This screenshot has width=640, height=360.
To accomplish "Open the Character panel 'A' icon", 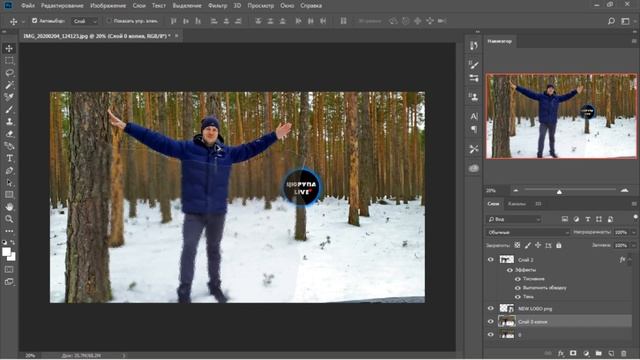I will (x=474, y=116).
